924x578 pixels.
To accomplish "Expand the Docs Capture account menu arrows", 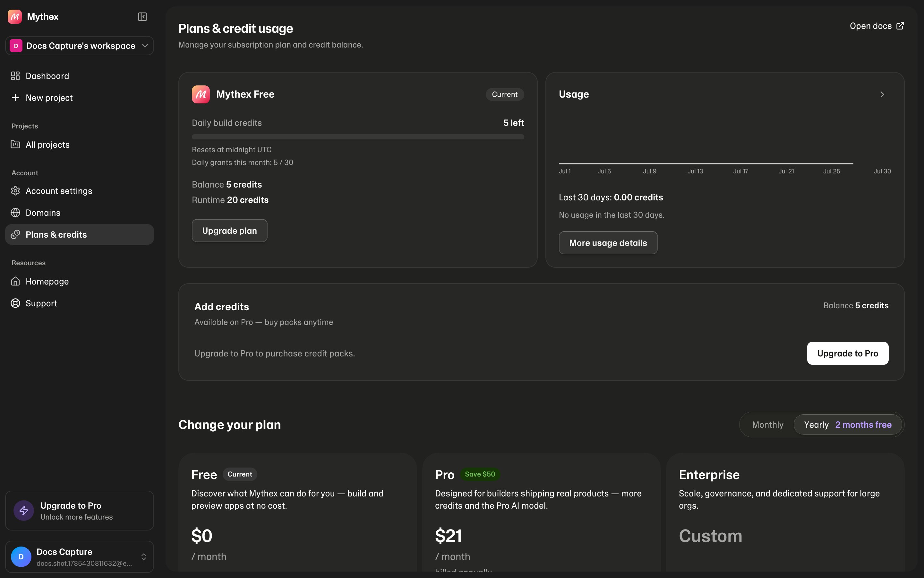I will pos(143,556).
